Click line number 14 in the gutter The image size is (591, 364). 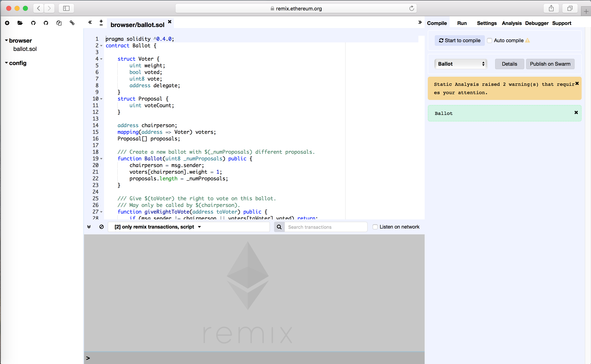[x=95, y=125]
